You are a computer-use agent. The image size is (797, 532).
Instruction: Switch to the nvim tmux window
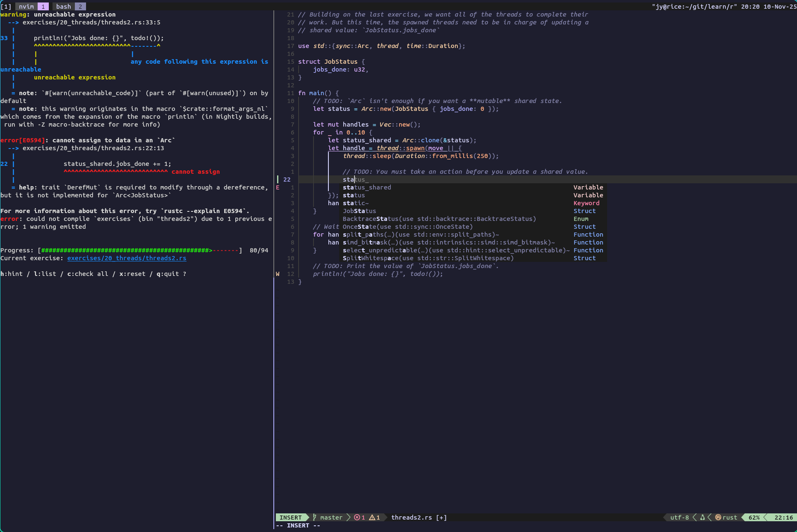[26, 6]
